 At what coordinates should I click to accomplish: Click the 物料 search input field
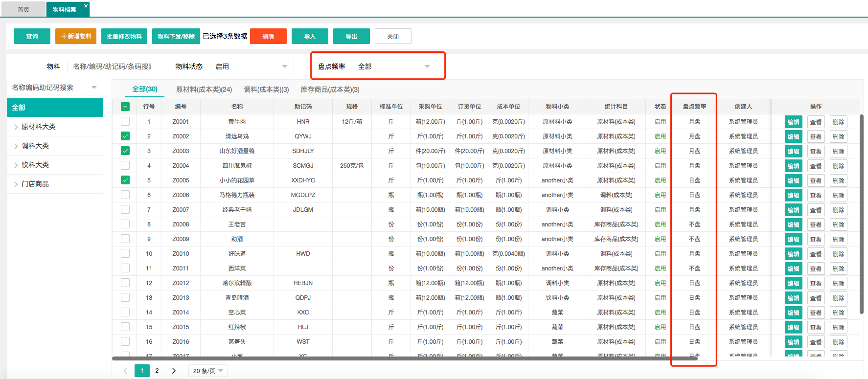[112, 67]
